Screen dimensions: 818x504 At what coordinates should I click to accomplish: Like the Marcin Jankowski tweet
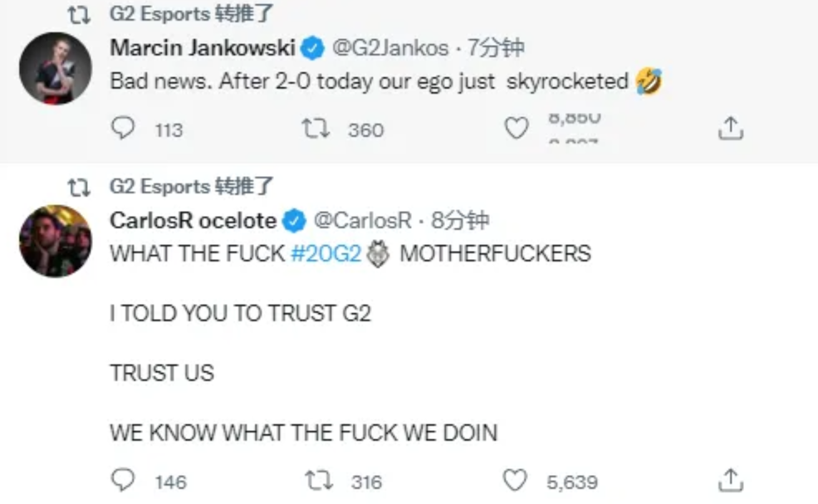[x=517, y=128]
